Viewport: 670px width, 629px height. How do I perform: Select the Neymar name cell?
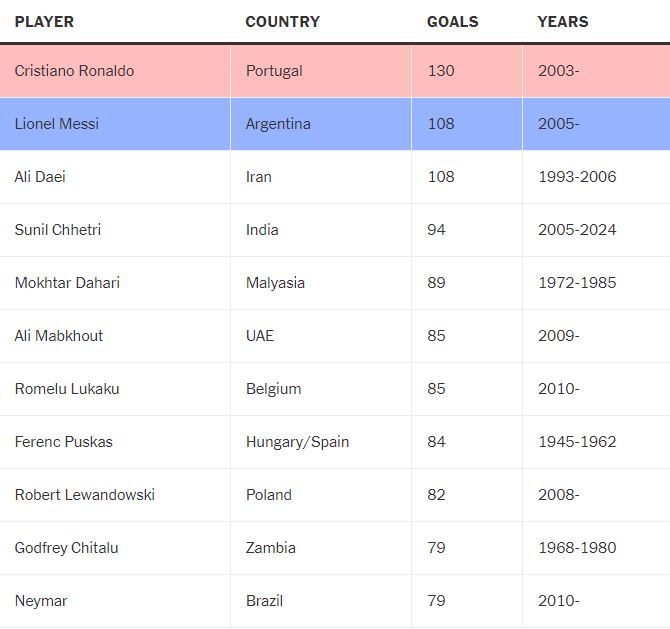[41, 601]
